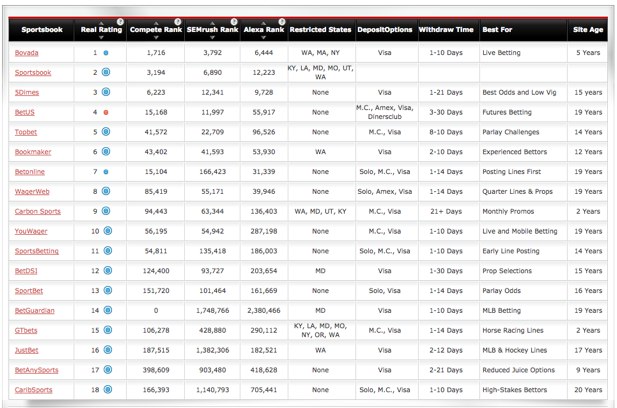Click the rating circle icon in BetGuardian row
This screenshot has width=617, height=408.
click(x=108, y=310)
